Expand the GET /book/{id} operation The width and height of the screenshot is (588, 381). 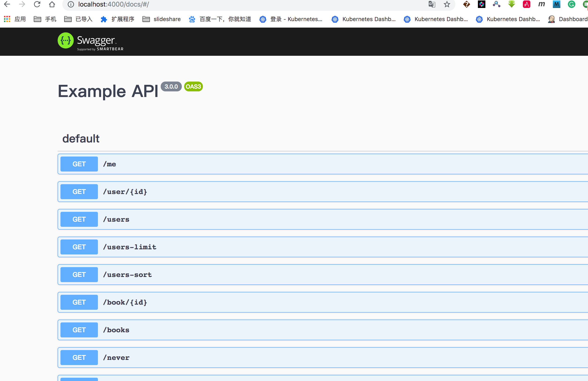[323, 303]
